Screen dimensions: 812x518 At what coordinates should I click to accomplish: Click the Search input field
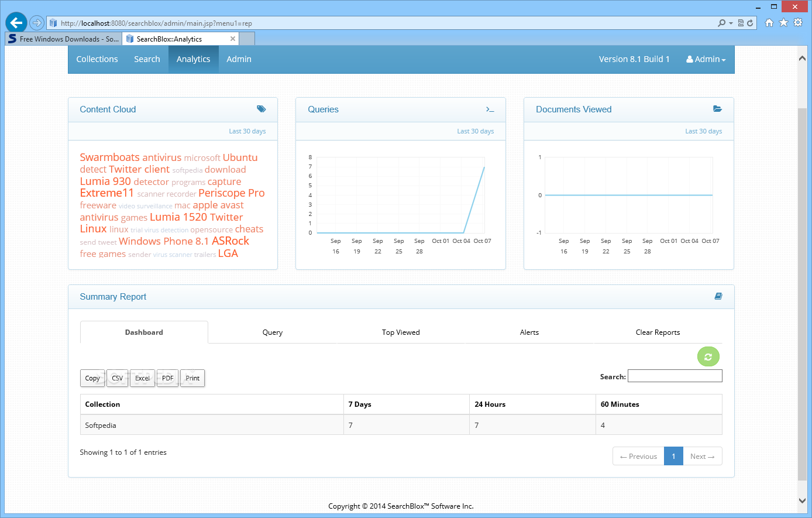tap(675, 376)
